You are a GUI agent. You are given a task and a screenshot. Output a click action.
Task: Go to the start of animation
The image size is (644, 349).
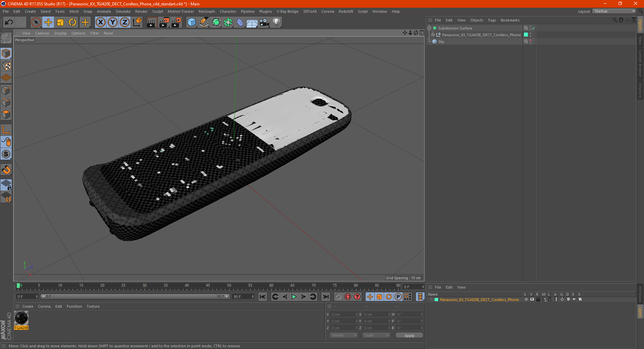pos(263,297)
